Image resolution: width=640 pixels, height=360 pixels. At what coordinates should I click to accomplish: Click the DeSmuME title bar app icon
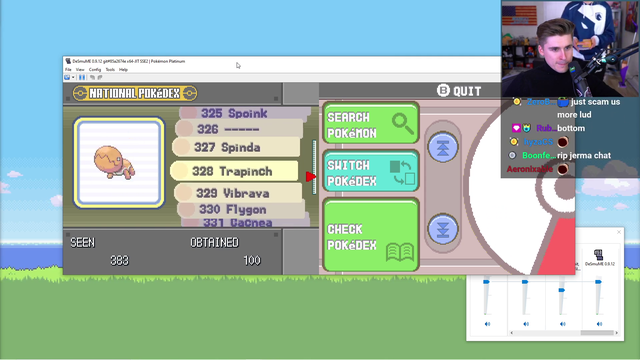(x=68, y=61)
